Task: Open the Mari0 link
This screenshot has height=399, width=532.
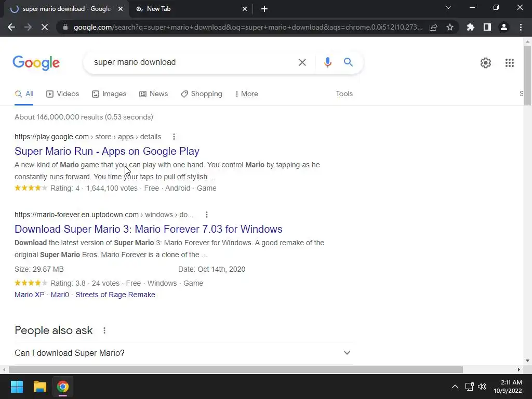Action: pos(60,295)
